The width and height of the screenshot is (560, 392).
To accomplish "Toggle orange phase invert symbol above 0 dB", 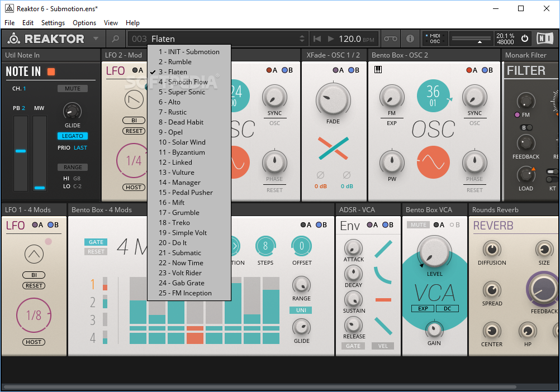I will click(x=320, y=175).
